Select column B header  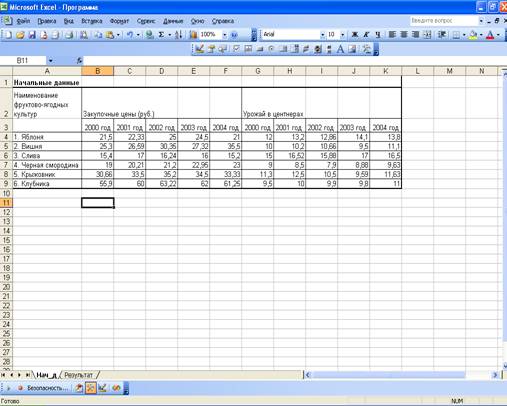98,71
